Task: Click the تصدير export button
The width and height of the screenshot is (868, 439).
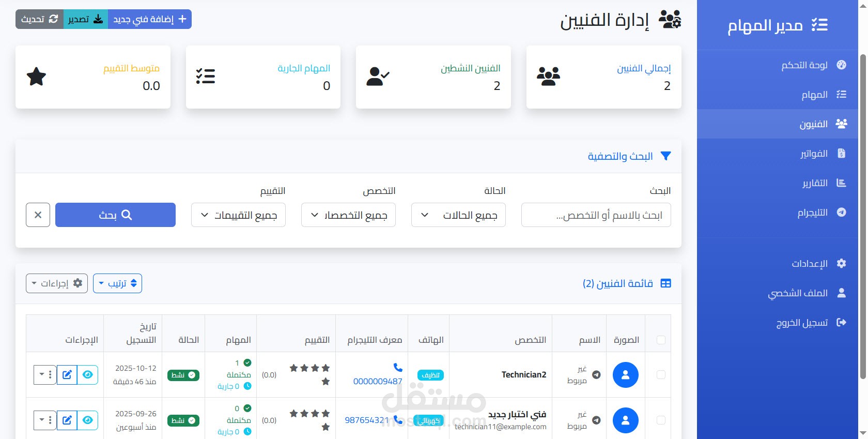Action: tap(86, 19)
